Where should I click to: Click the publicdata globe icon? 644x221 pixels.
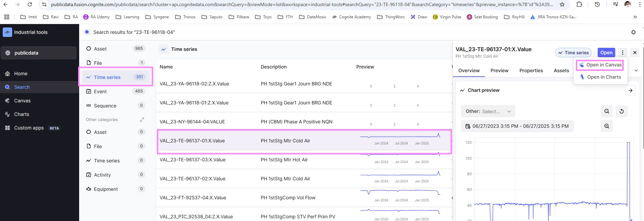pyautogui.click(x=8, y=53)
